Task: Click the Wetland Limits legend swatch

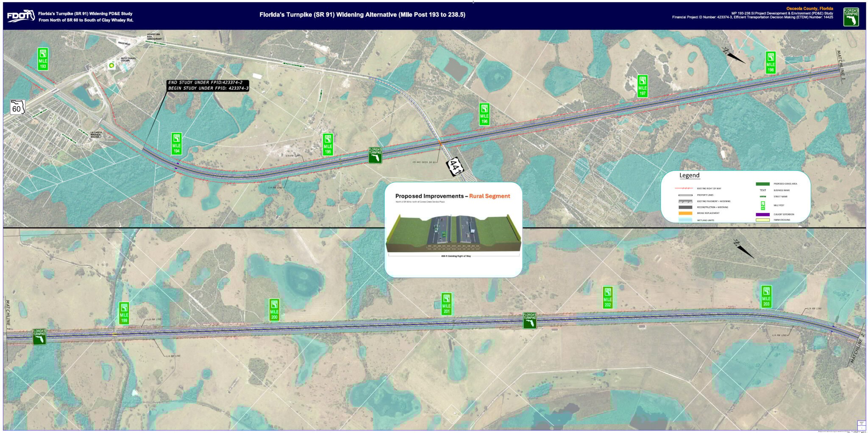Action: click(x=685, y=220)
